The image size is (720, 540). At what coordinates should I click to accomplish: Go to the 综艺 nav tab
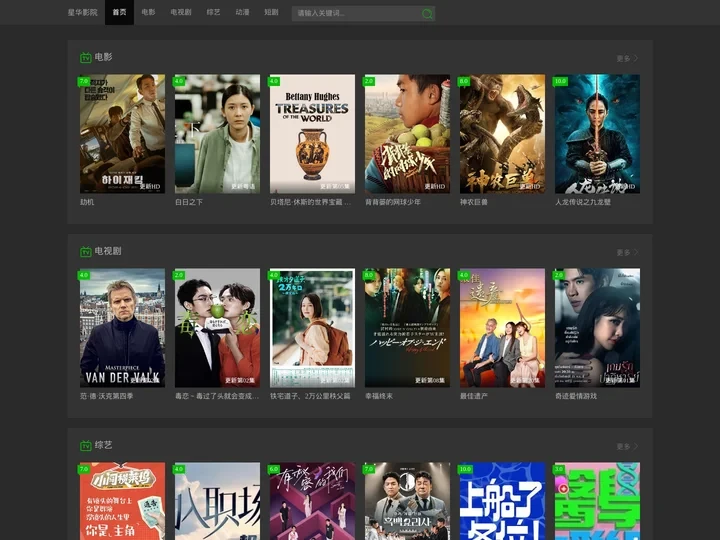click(214, 12)
